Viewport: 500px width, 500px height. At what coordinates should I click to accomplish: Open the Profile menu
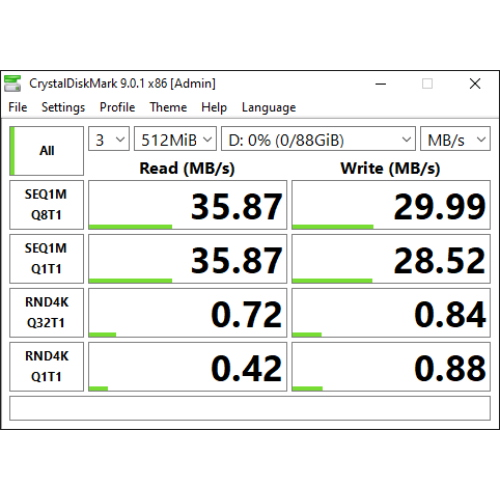117,107
